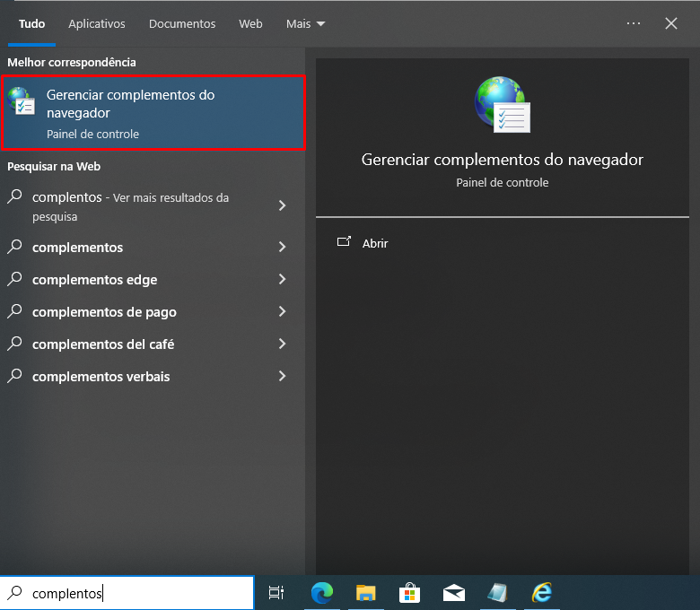The width and height of the screenshot is (700, 610).
Task: Expand the chevron for 'complementos del café'
Action: tap(282, 344)
